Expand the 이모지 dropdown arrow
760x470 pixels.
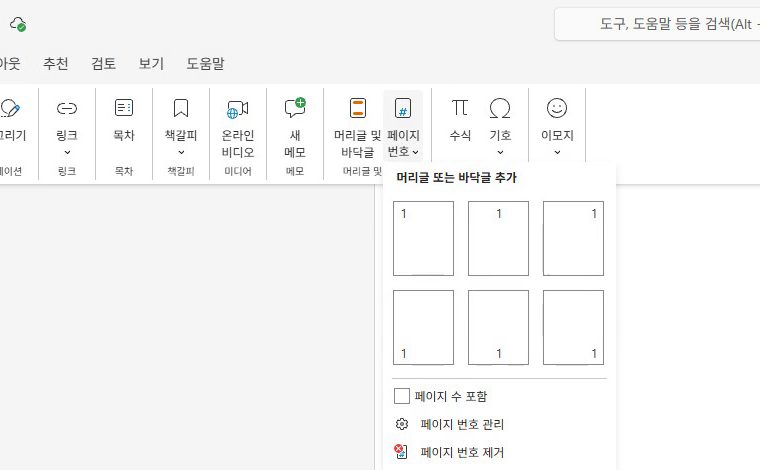[x=557, y=152]
